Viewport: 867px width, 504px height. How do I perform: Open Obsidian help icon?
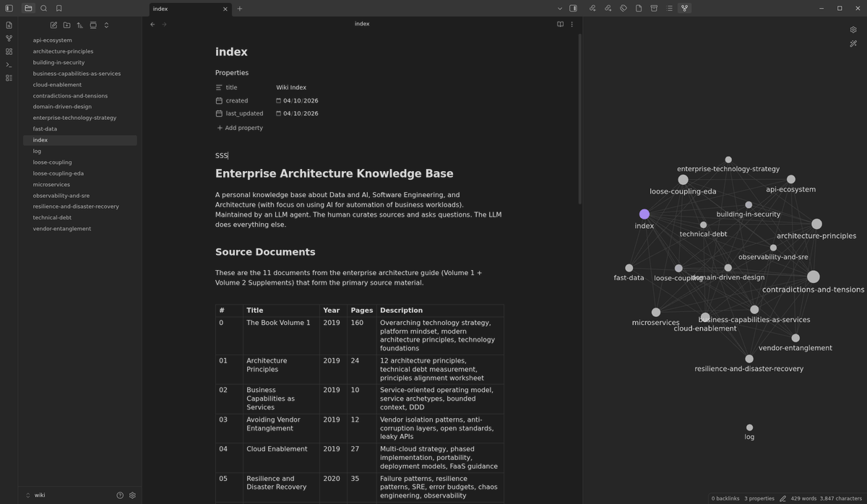click(x=120, y=495)
